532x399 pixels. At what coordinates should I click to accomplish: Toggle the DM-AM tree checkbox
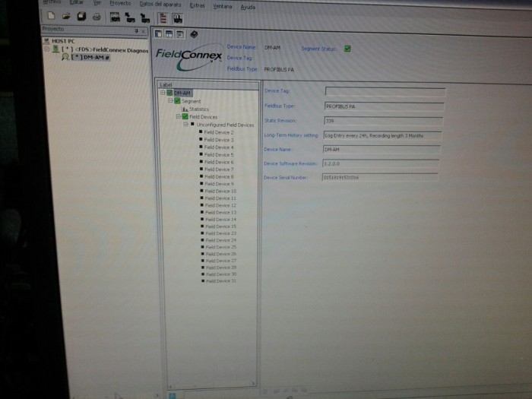(169, 93)
